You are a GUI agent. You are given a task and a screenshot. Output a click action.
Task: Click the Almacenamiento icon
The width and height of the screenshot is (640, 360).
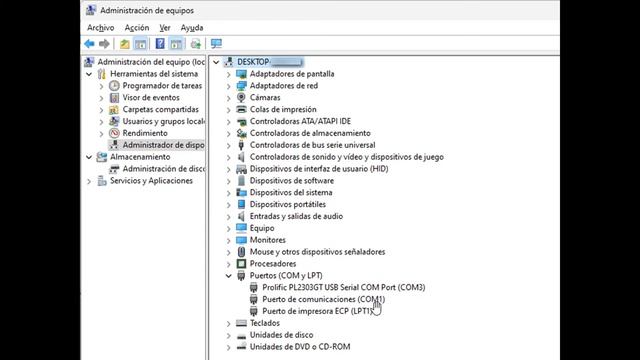(x=102, y=157)
